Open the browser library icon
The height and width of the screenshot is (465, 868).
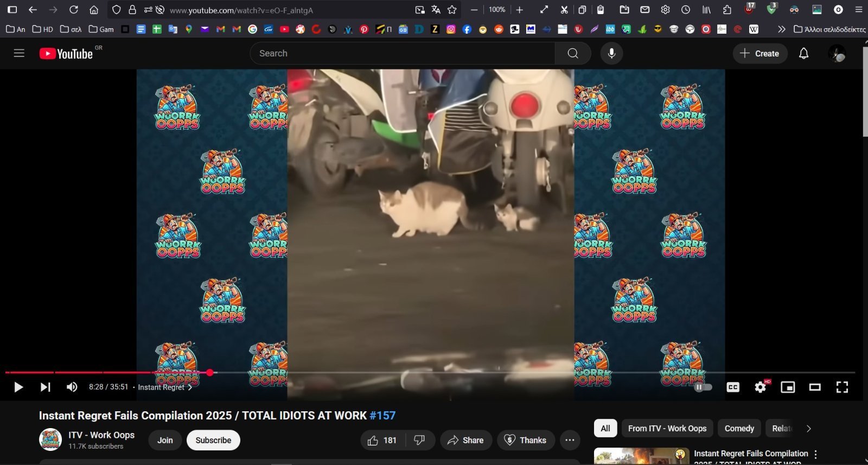706,10
